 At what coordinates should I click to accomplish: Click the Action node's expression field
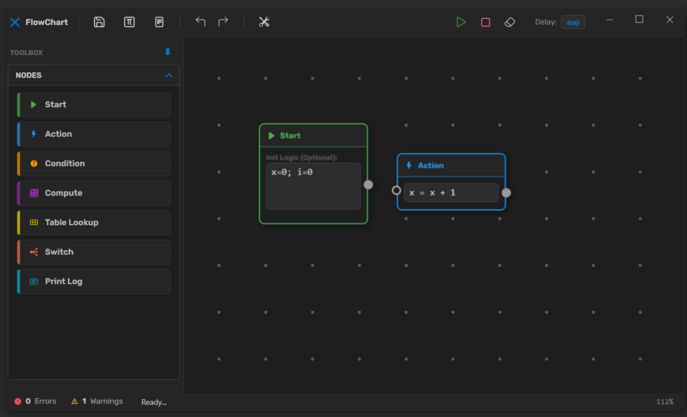point(451,193)
